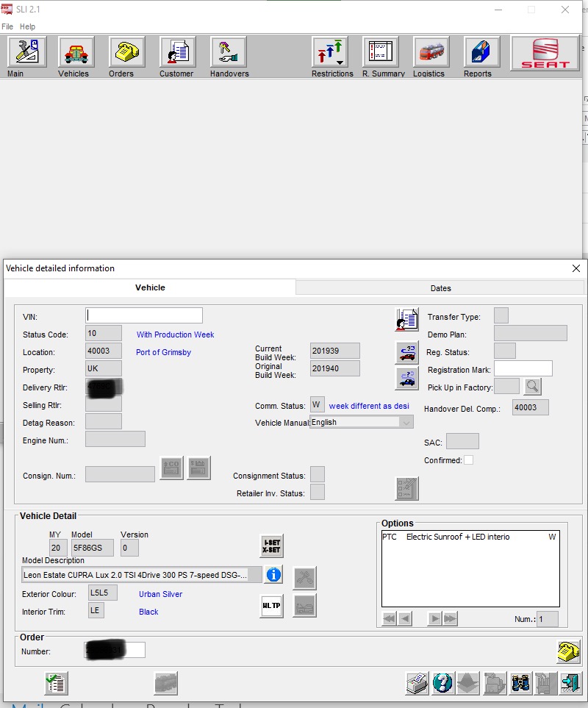
Task: Tick the Confirmed checkbox
Action: 469,460
